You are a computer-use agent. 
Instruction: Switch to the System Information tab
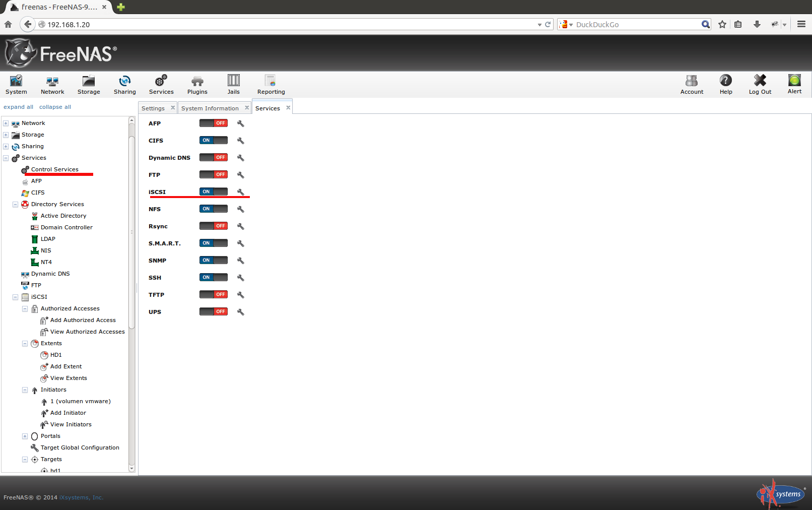[210, 108]
